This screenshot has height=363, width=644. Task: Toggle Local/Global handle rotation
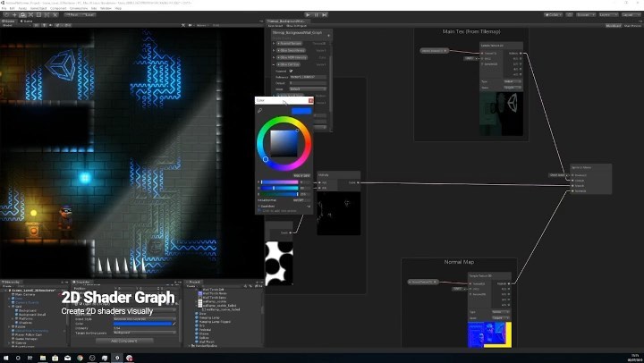click(x=89, y=15)
